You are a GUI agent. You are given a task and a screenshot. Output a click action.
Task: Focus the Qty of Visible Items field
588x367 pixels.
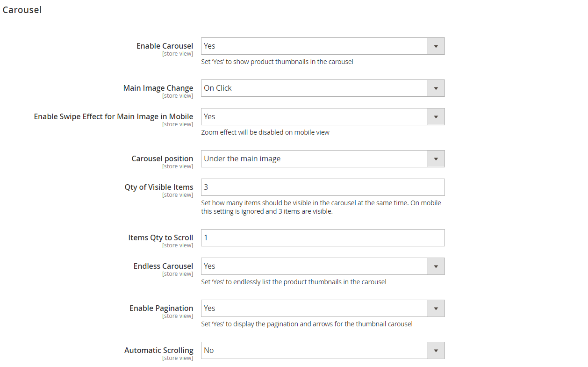pyautogui.click(x=323, y=187)
